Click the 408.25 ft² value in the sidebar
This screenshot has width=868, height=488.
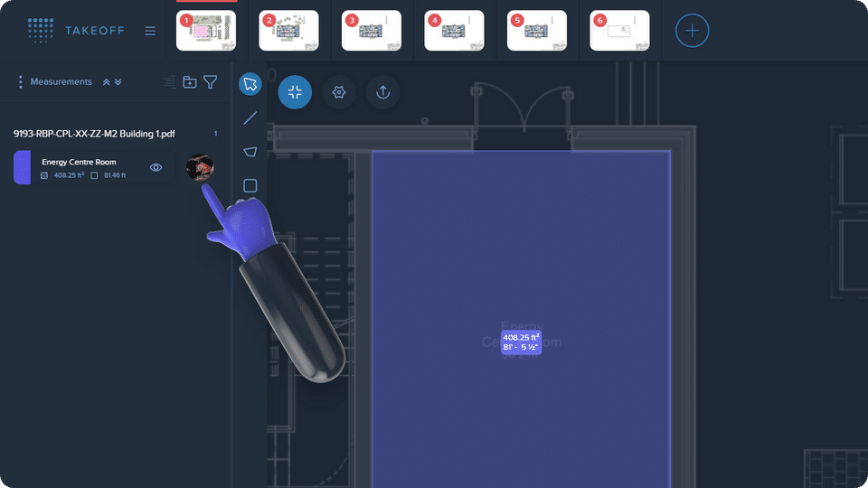pos(69,175)
